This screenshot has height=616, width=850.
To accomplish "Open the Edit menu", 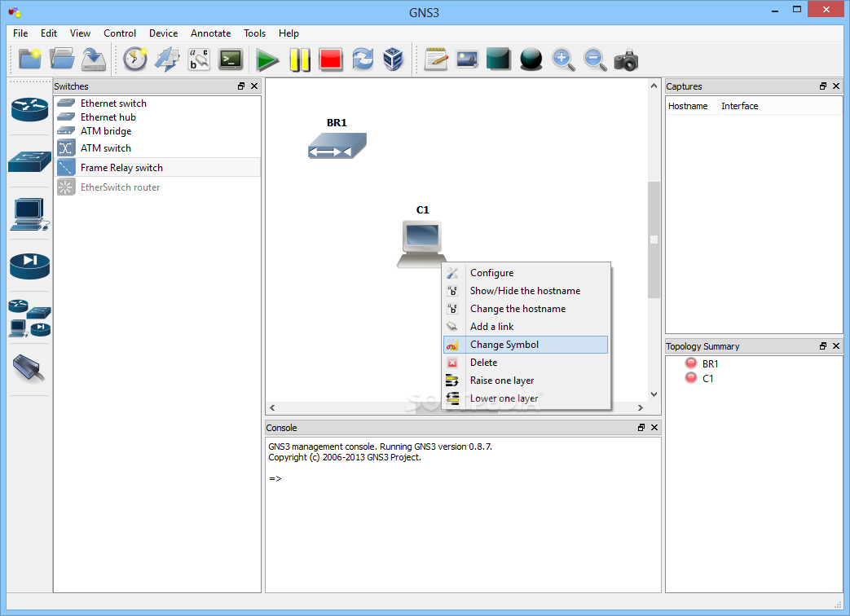I will tap(49, 33).
